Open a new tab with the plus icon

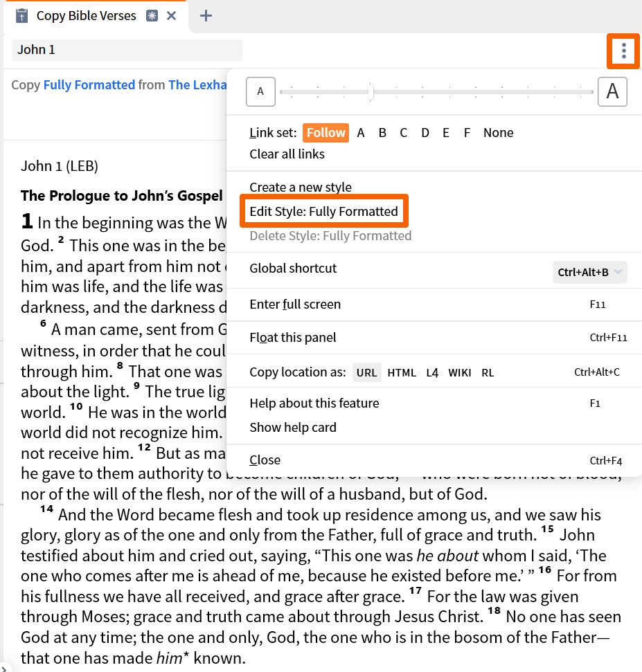click(x=206, y=16)
